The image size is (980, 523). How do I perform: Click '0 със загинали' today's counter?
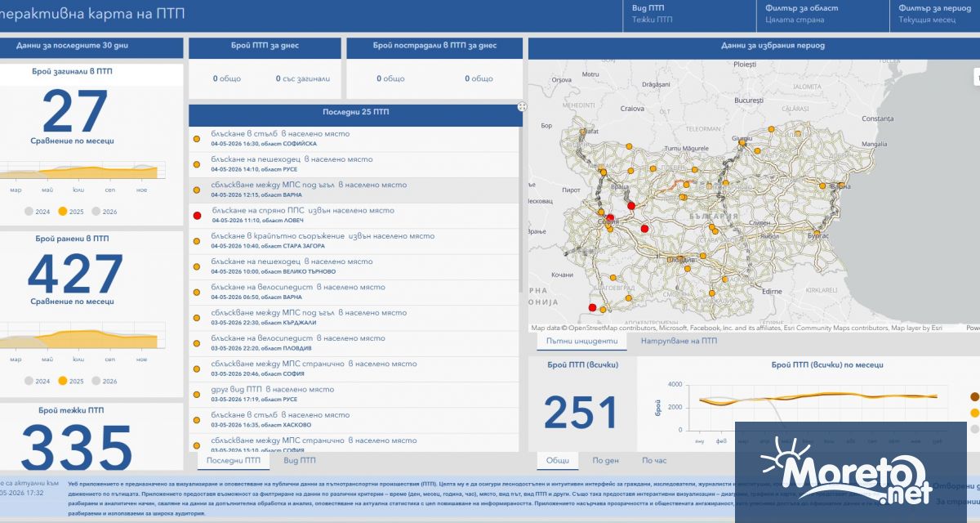303,79
